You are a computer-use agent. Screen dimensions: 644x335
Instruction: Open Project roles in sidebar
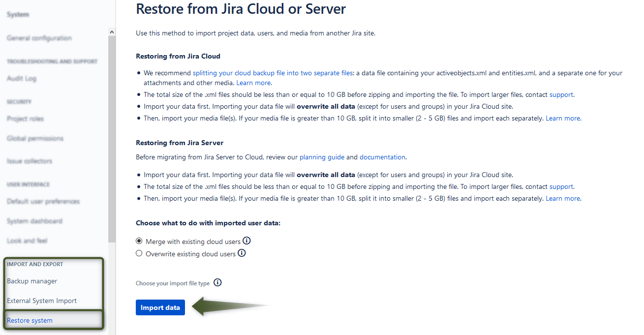click(x=25, y=119)
